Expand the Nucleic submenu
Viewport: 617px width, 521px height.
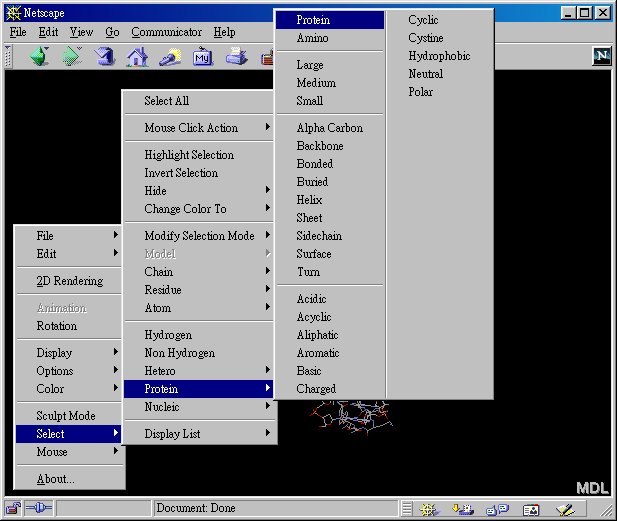coord(199,407)
